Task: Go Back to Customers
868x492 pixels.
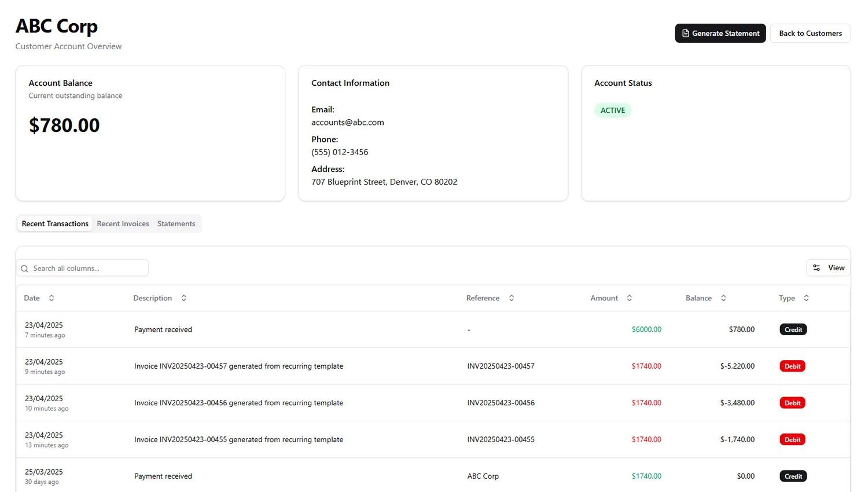Action: pyautogui.click(x=810, y=34)
